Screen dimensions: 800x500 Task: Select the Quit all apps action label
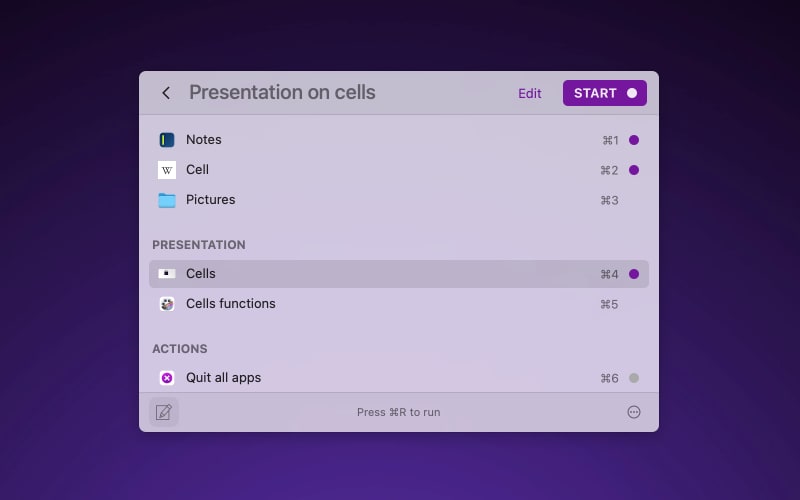[223, 378]
